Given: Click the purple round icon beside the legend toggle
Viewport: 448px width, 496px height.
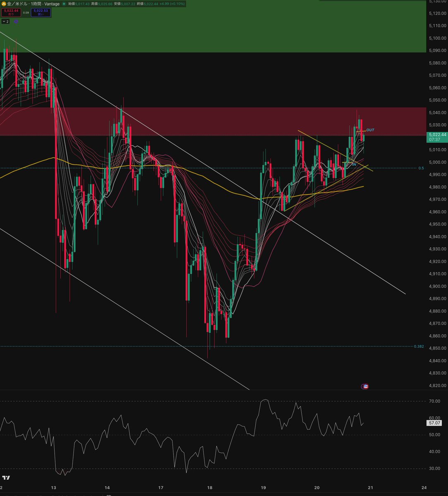Looking at the screenshot, I should click(x=16, y=21).
